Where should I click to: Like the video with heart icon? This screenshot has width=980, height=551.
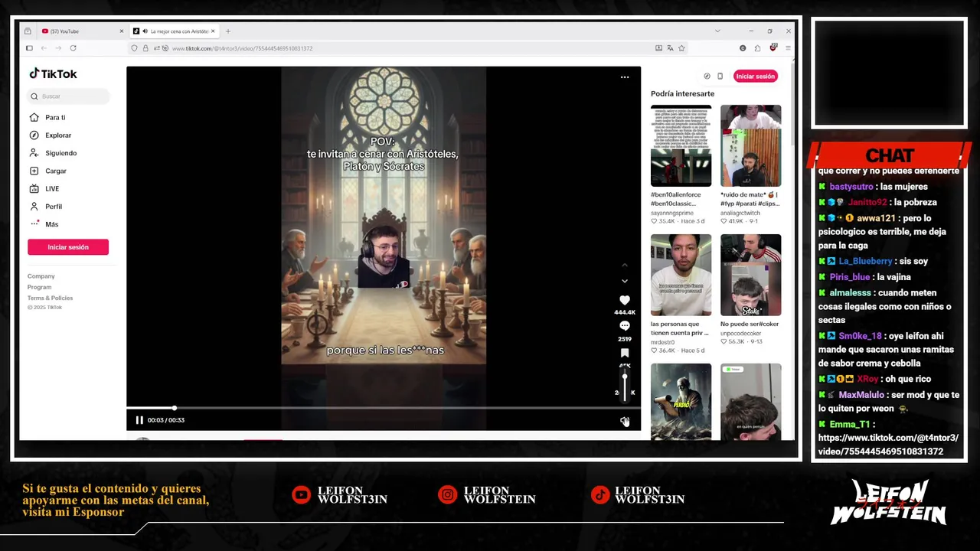pos(625,301)
